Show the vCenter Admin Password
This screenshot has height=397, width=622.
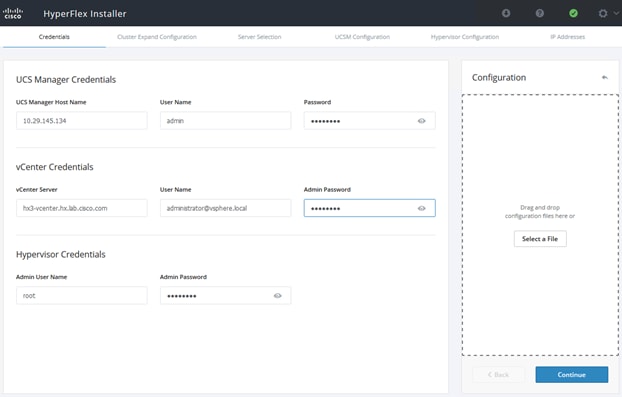(421, 208)
